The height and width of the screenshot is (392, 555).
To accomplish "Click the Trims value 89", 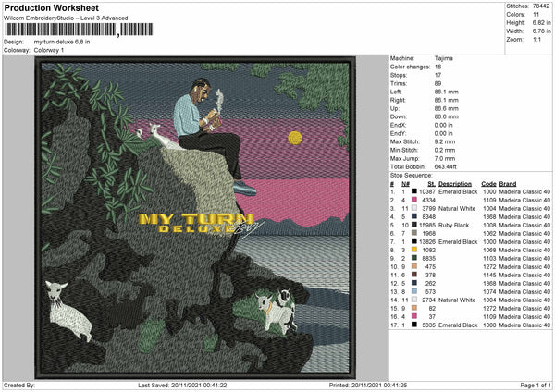I will (x=438, y=83).
